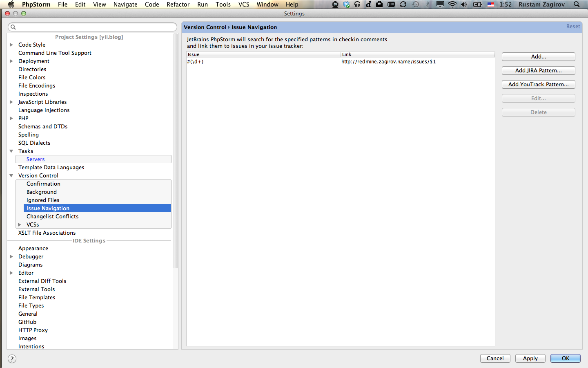
Task: Click the sync arrows menu bar icon
Action: (403, 4)
